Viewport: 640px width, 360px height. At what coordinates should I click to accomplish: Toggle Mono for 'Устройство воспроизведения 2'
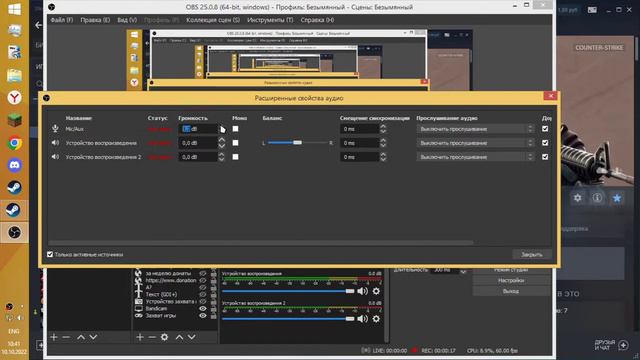(x=236, y=157)
